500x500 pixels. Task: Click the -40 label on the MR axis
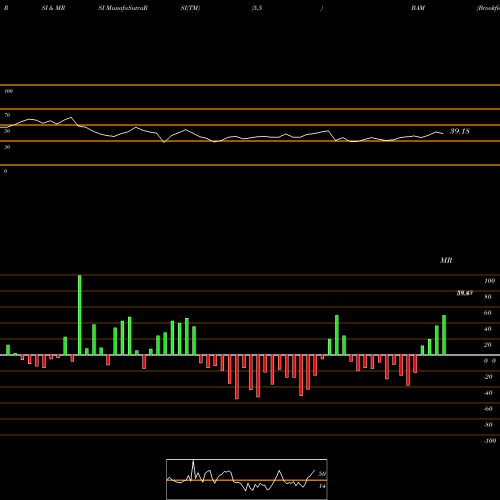pos(488,393)
